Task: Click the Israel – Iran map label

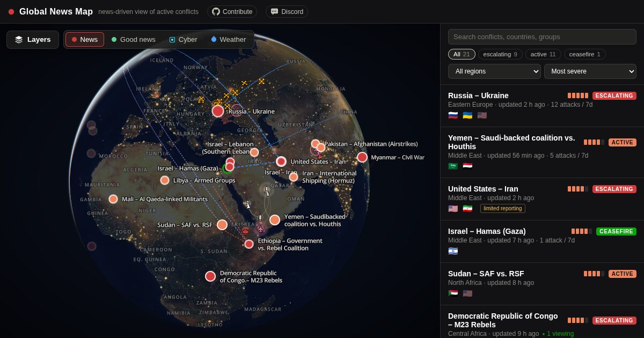Action: click(x=281, y=172)
